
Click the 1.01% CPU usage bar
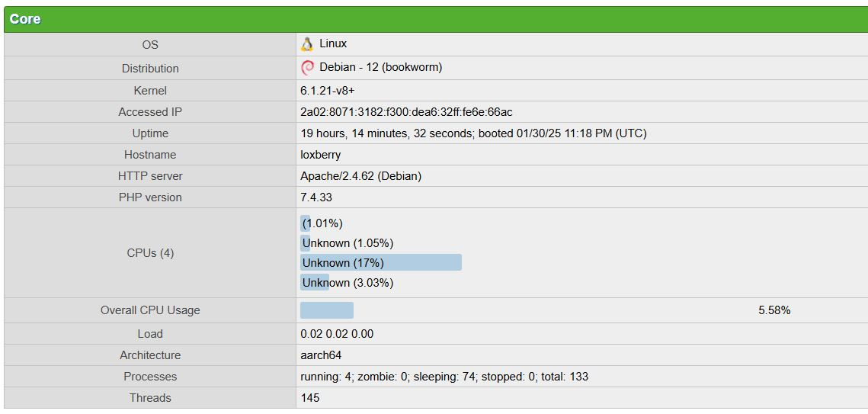pyautogui.click(x=305, y=223)
